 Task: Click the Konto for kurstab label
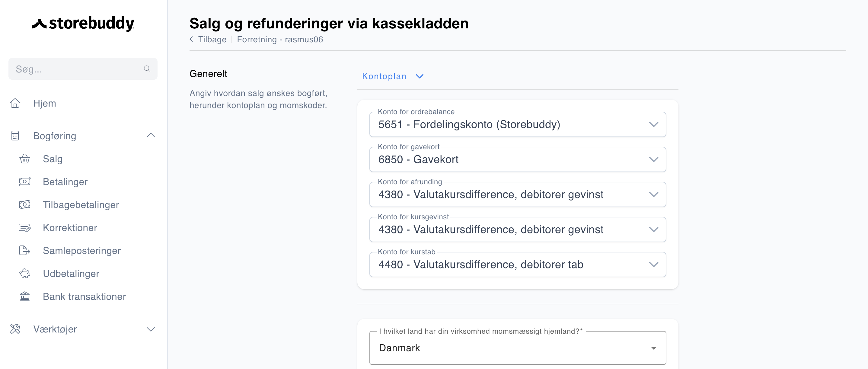[x=406, y=252]
